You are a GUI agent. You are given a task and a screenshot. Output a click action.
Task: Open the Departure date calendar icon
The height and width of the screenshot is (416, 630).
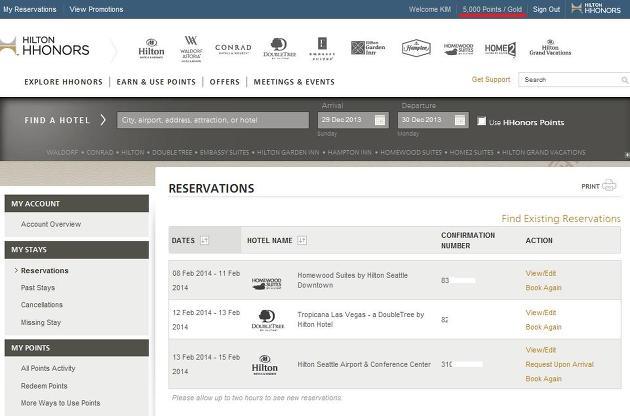pos(460,120)
